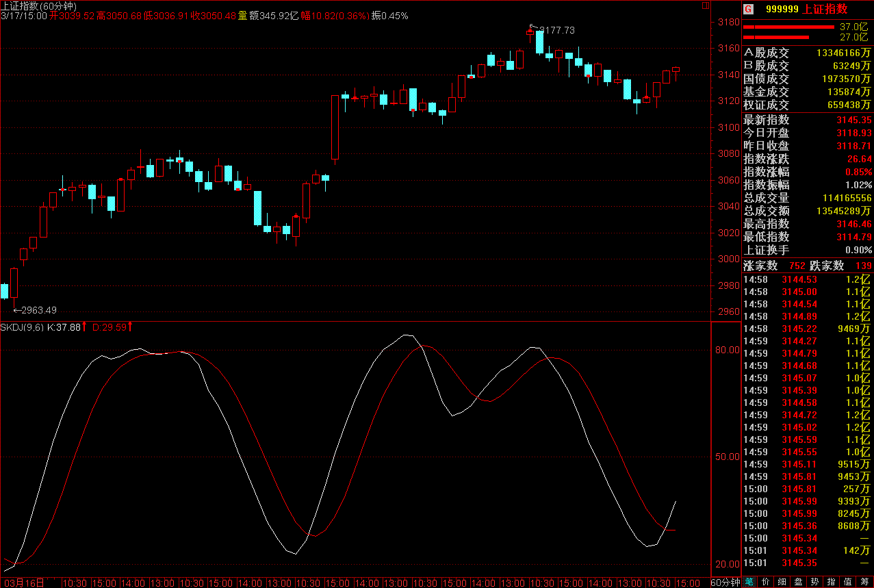Click the 3177.73 high price marker
The width and height of the screenshot is (874, 588).
coord(556,30)
